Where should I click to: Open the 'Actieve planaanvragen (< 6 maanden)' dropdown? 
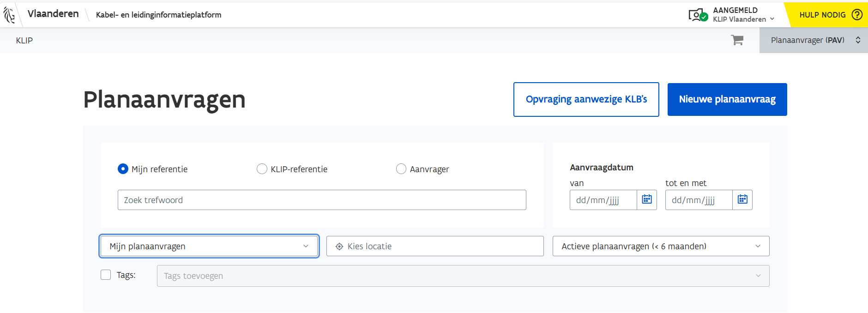click(x=661, y=246)
